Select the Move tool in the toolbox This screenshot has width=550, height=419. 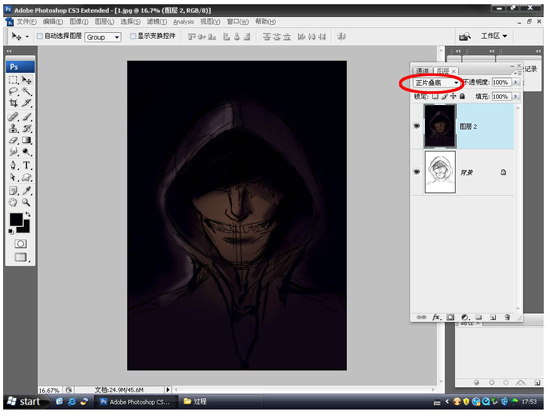click(27, 80)
